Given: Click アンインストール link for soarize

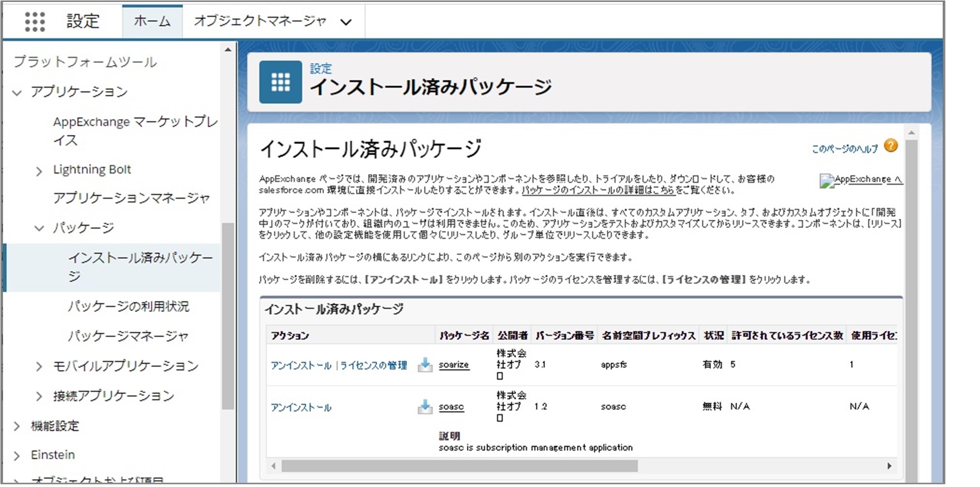Looking at the screenshot, I should click(x=301, y=365).
